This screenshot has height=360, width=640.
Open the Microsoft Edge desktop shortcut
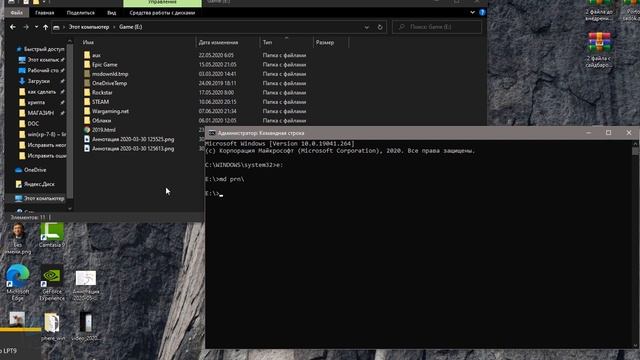pyautogui.click(x=18, y=282)
